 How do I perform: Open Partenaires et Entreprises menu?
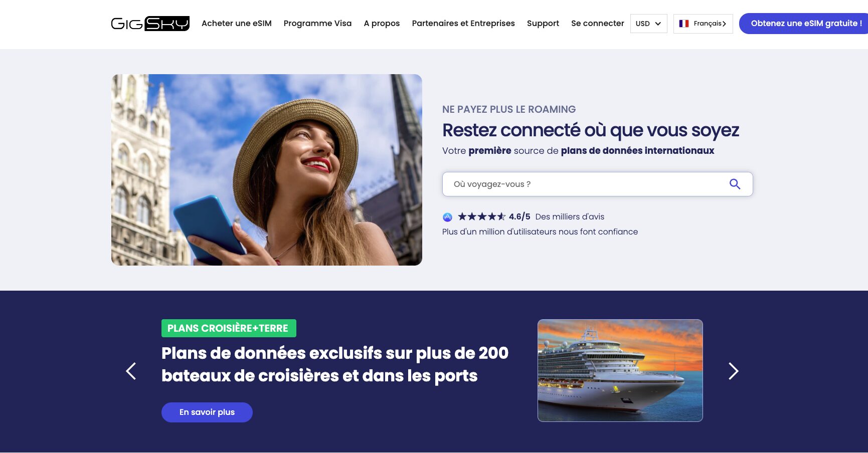tap(463, 24)
